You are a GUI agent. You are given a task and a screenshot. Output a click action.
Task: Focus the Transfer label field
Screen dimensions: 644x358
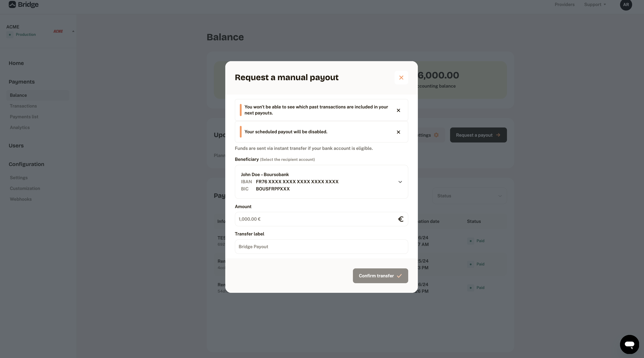(322, 247)
